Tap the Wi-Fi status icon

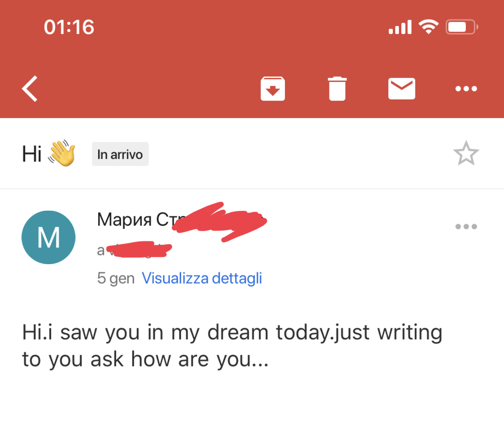(x=428, y=27)
